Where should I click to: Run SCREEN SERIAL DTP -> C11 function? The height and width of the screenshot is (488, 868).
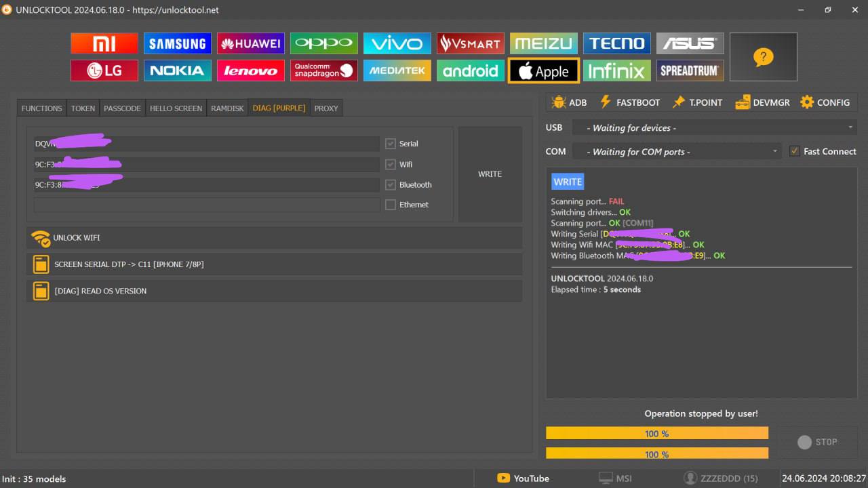(x=274, y=264)
